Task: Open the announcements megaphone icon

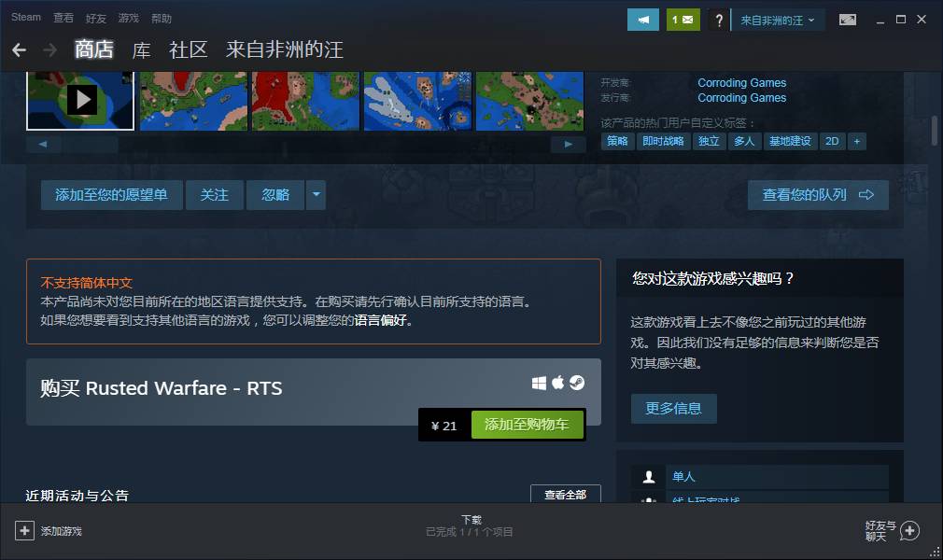Action: click(x=643, y=20)
